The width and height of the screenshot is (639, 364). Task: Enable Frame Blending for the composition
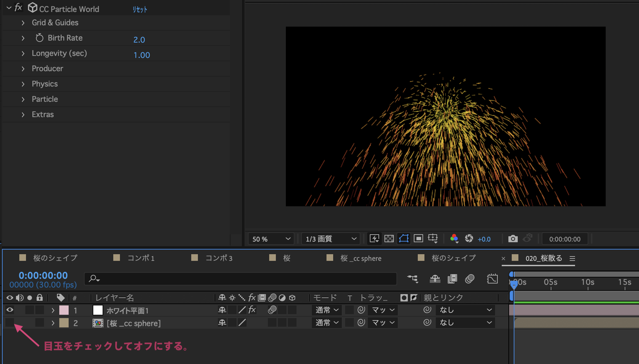pyautogui.click(x=452, y=279)
